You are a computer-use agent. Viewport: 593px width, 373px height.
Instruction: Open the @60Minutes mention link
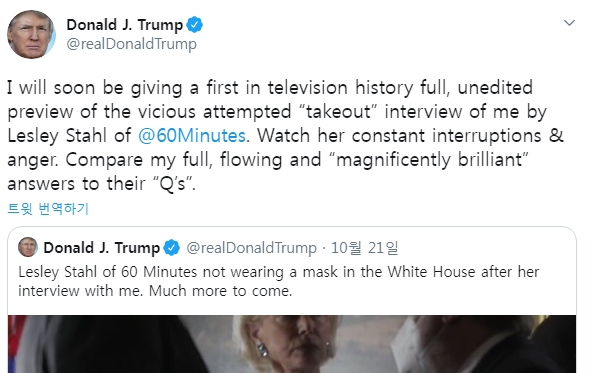point(192,136)
